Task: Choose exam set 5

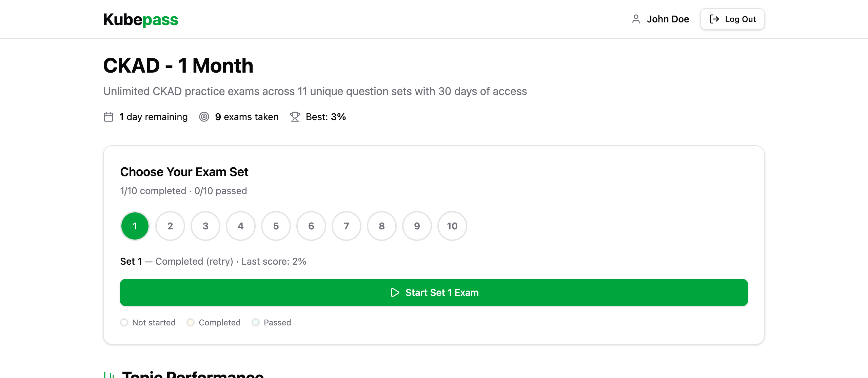Action: coord(276,226)
